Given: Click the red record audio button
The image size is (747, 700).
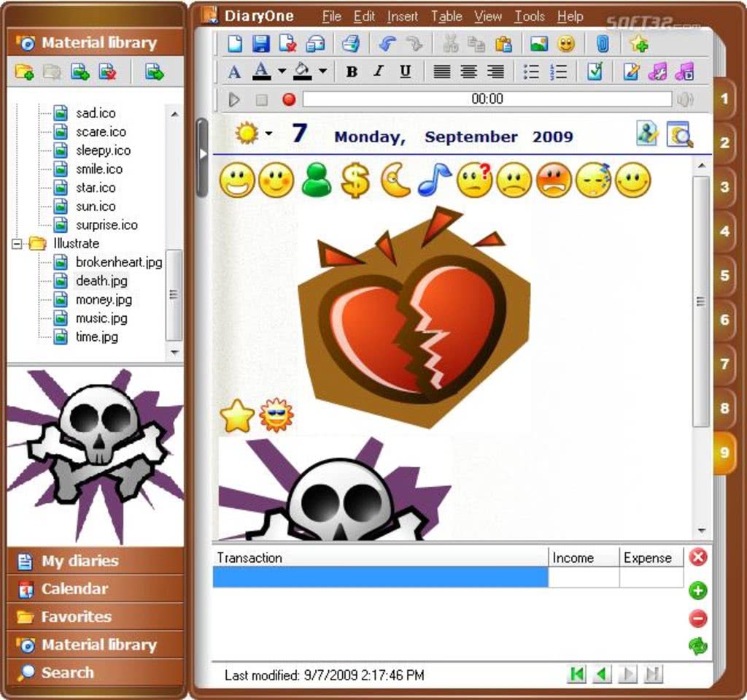Looking at the screenshot, I should point(289,99).
